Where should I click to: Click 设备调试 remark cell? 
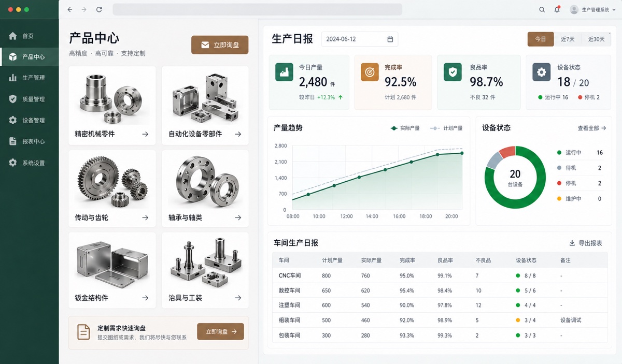click(x=571, y=321)
